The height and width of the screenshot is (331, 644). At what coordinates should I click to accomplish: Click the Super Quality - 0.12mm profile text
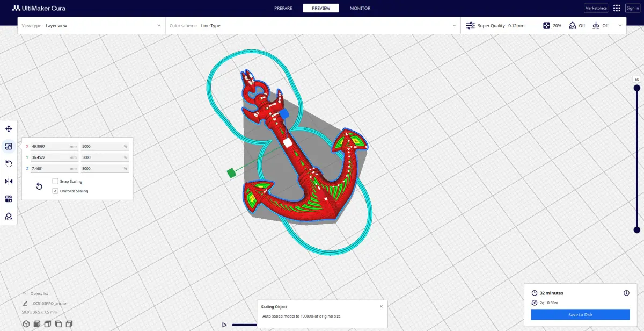pyautogui.click(x=501, y=25)
